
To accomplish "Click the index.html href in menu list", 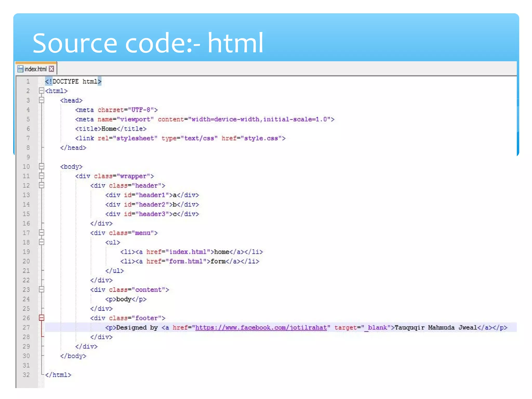I will (x=188, y=252).
